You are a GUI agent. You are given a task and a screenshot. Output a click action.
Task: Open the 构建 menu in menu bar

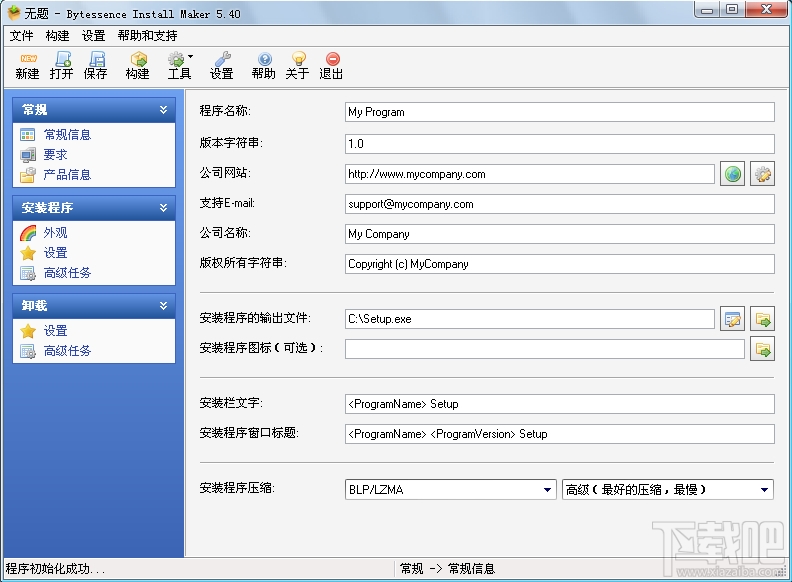(57, 36)
